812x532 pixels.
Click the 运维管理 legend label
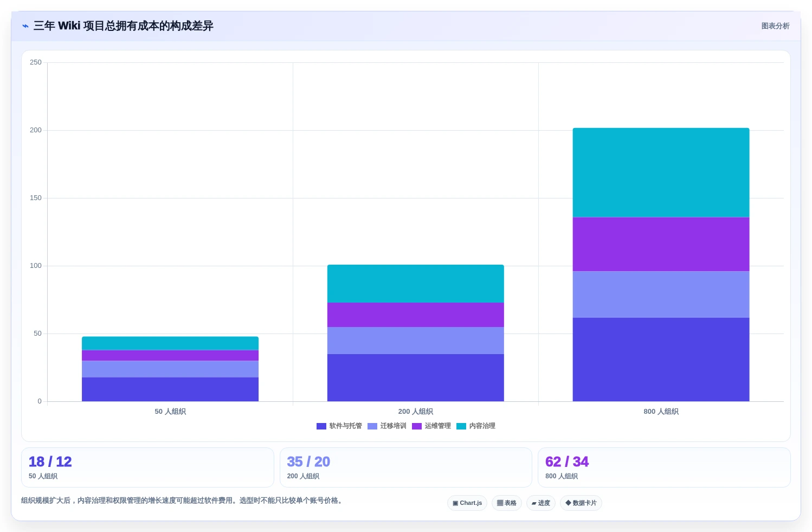click(438, 426)
